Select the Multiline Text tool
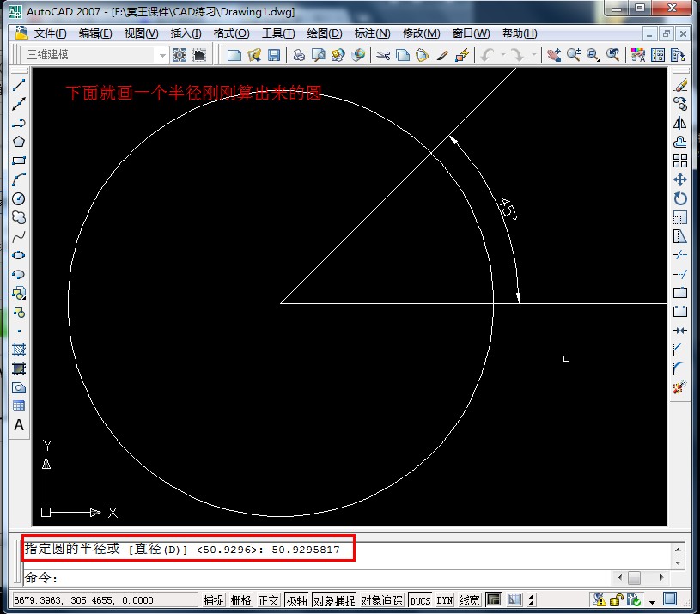This screenshot has height=614, width=700. pos(19,425)
